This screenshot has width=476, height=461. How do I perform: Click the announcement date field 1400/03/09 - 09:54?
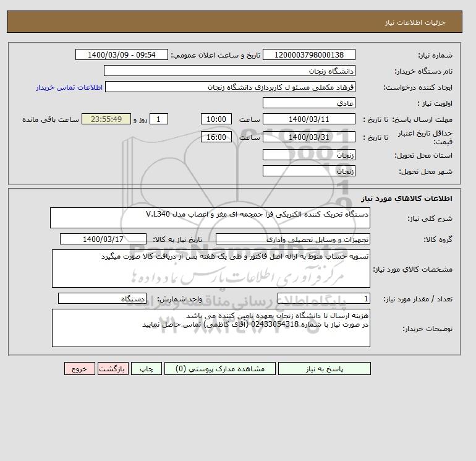(121, 54)
